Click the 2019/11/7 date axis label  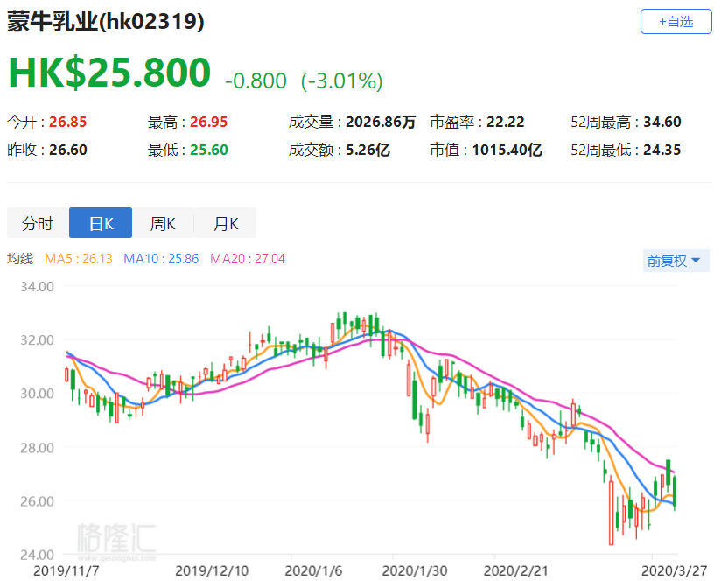66,570
